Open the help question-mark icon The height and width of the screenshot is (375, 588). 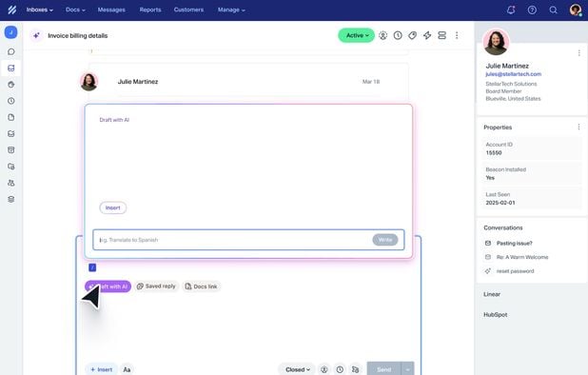click(532, 10)
